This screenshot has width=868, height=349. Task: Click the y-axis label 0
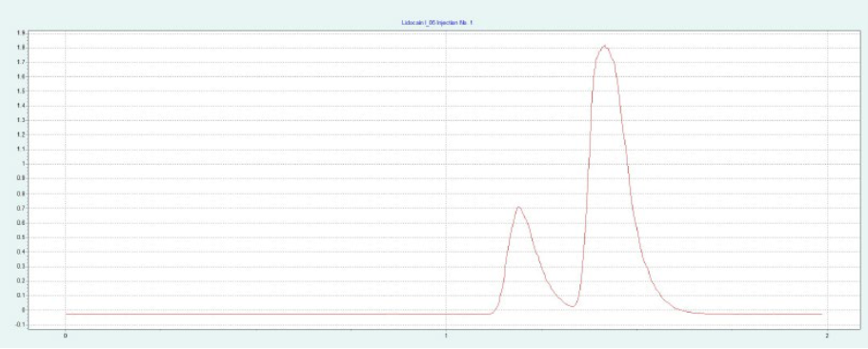[23, 310]
